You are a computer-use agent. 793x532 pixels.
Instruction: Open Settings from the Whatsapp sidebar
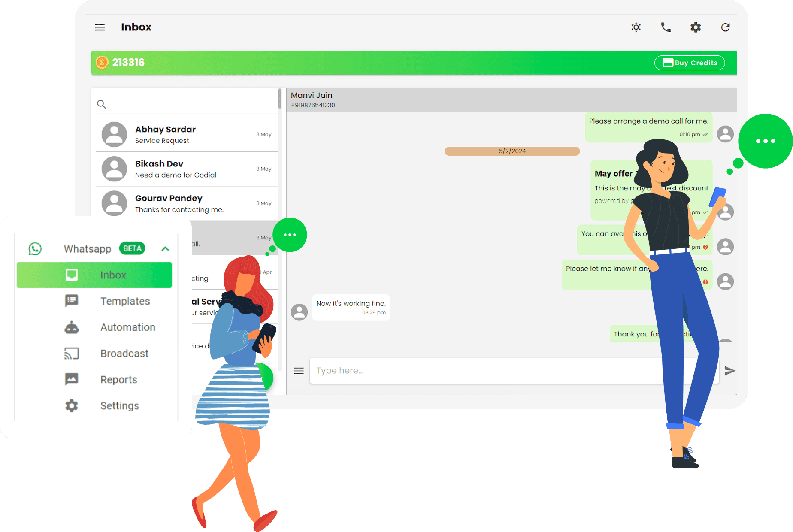coord(119,405)
